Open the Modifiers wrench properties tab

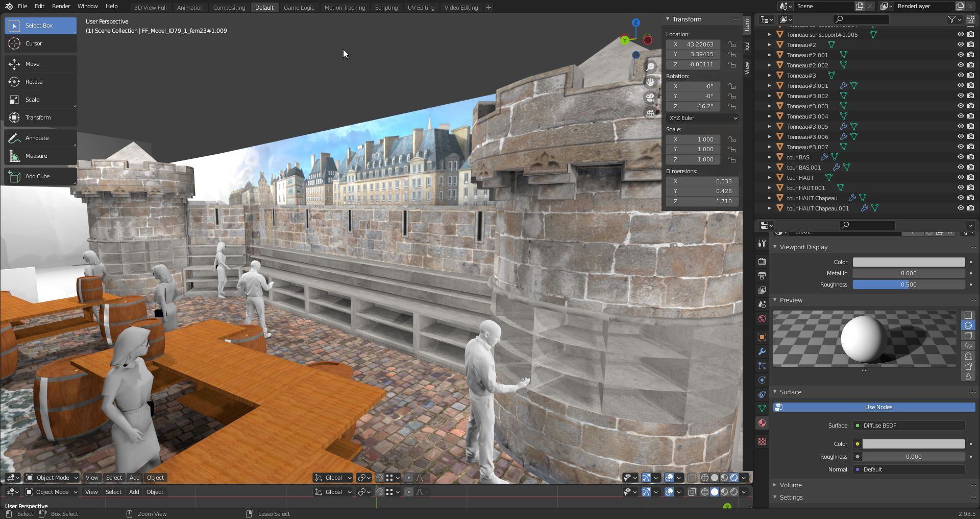pyautogui.click(x=762, y=351)
